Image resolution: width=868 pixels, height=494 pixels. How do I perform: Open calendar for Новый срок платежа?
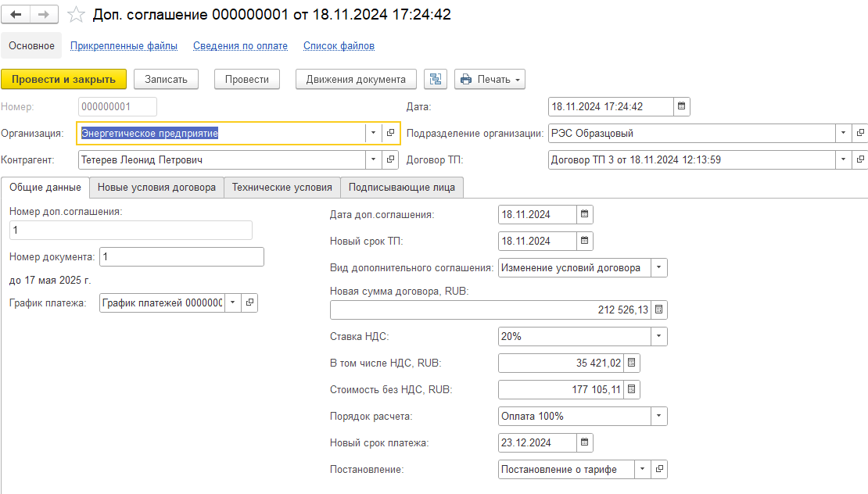click(584, 442)
